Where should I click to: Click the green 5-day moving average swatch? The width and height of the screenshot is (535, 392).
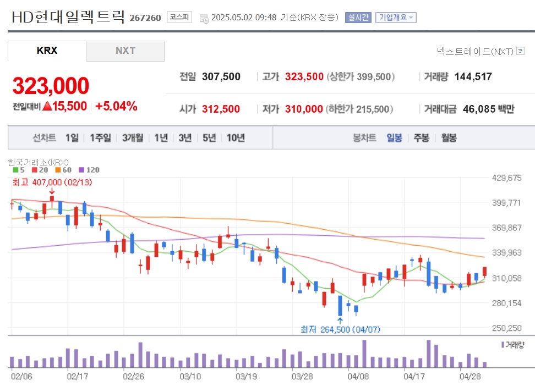click(16, 170)
